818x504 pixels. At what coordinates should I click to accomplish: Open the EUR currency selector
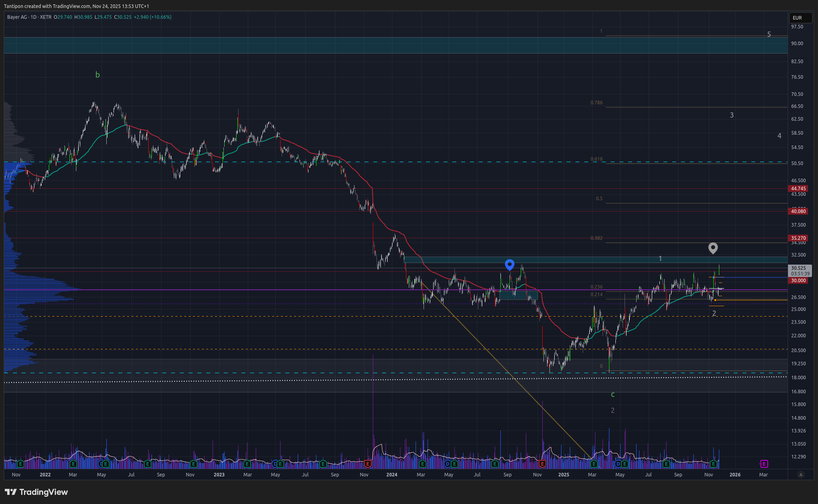coord(800,18)
